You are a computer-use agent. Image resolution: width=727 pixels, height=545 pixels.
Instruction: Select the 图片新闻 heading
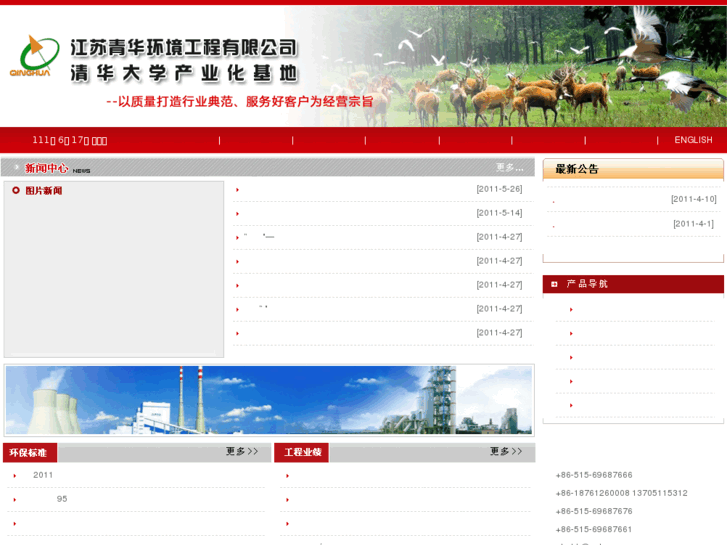point(44,191)
